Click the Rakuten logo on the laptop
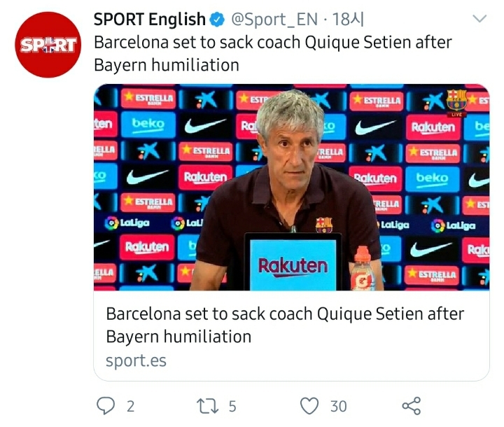The height and width of the screenshot is (427, 504). pyautogui.click(x=293, y=265)
